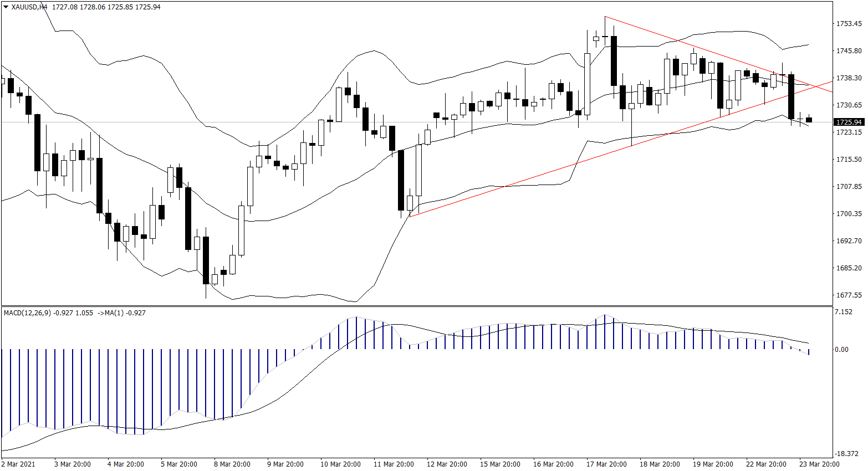Screen dimensions: 868x471
Task: Click the 0.00 MACD zero level label
Action: pos(841,350)
